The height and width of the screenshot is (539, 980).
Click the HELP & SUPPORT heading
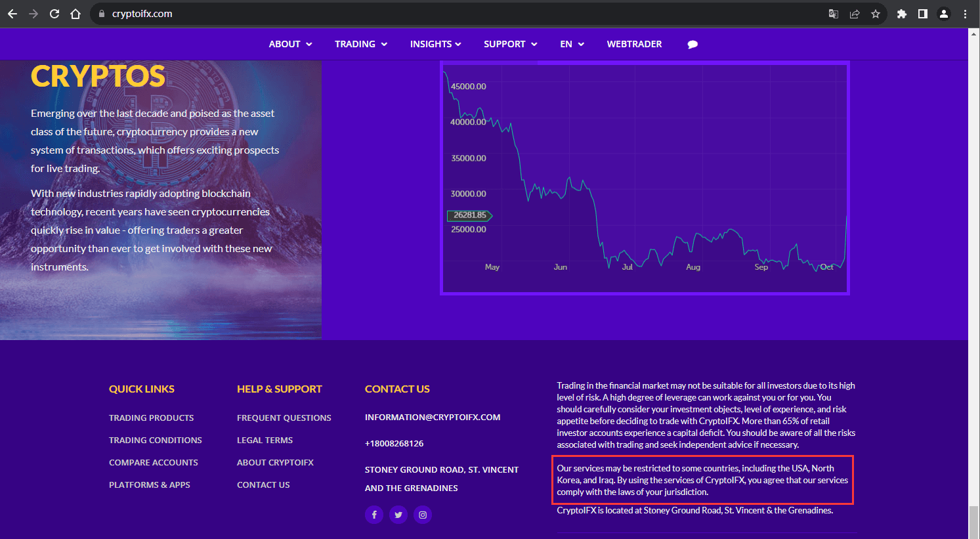click(280, 389)
